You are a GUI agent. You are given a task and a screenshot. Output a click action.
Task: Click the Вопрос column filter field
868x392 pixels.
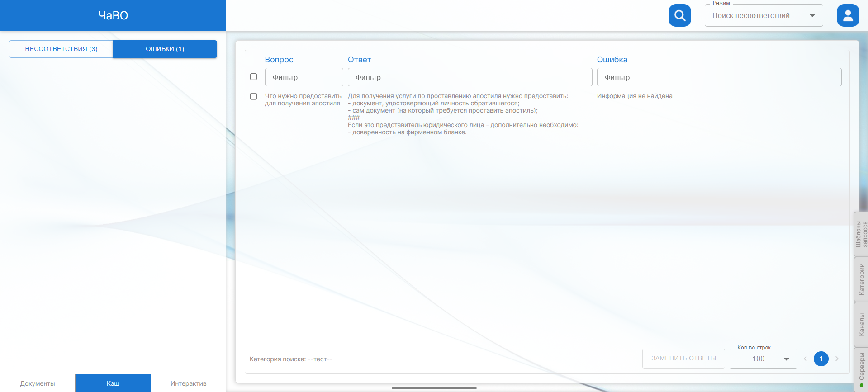click(x=304, y=77)
